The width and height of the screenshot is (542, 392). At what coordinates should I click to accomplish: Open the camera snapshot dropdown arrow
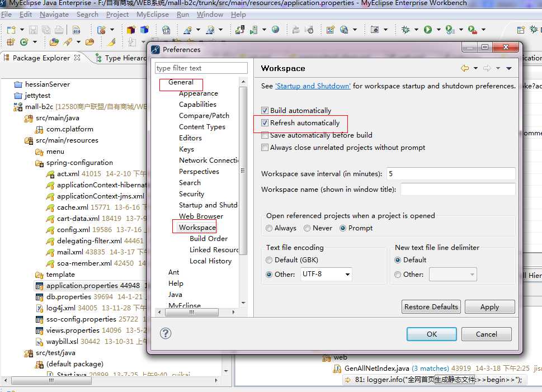click(x=385, y=30)
